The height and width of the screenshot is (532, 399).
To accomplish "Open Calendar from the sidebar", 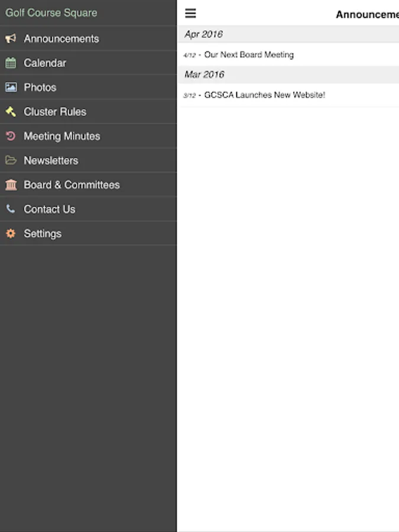I will pyautogui.click(x=88, y=63).
